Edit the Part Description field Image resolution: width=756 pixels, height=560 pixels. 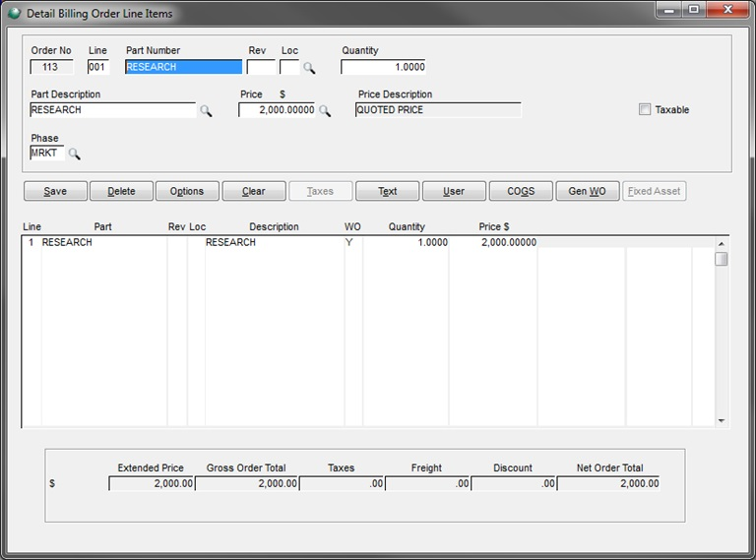(113, 110)
